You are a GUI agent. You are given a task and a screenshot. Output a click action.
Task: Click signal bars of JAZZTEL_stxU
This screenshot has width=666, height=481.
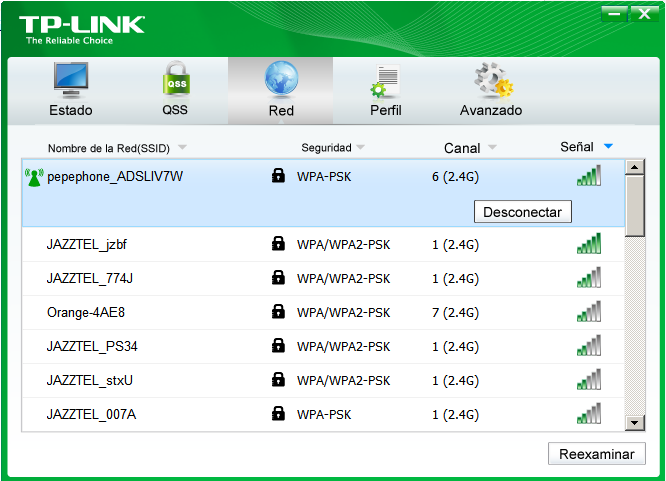click(x=589, y=379)
